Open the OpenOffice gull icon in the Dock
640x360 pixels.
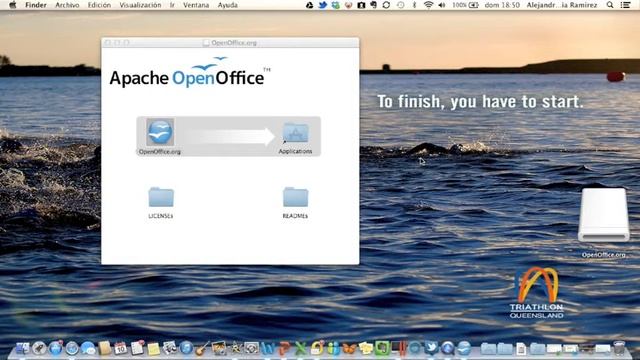click(464, 348)
